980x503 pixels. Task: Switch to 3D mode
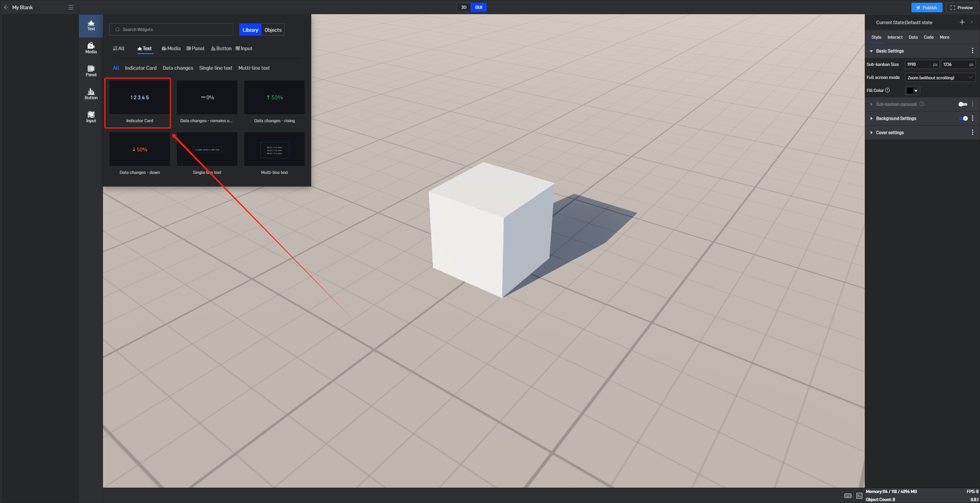coord(464,7)
